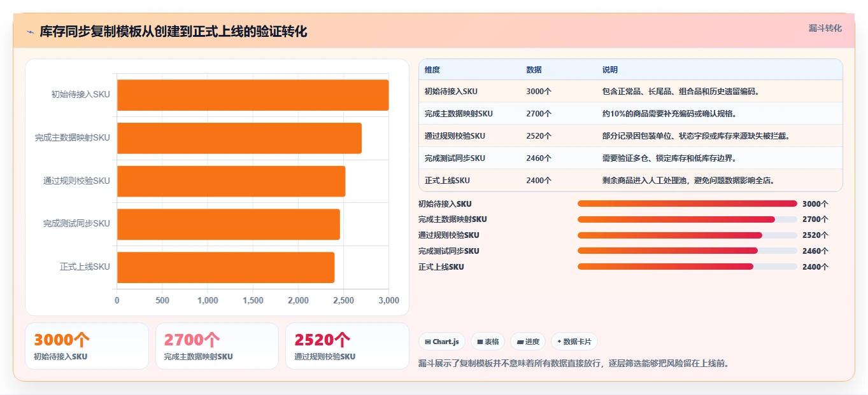868x395 pixels.
Task: Click the 完成主数据映射SKU bar in the chart
Action: 239,138
